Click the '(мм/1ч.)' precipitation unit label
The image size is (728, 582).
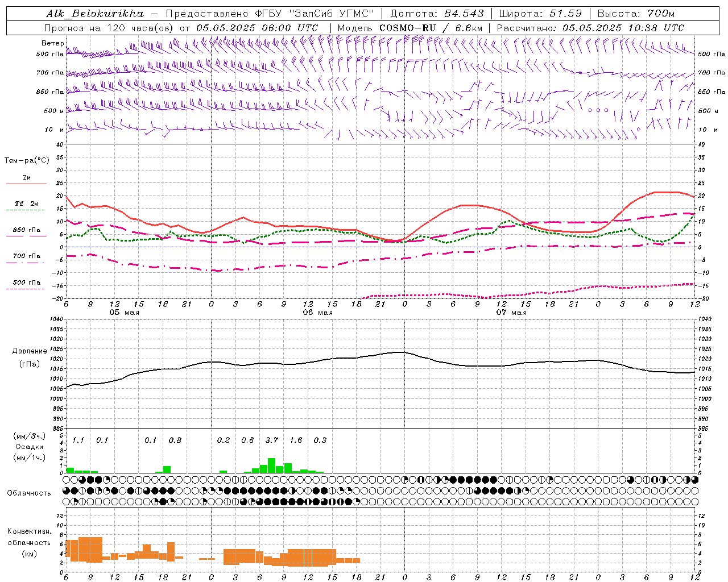tap(29, 458)
